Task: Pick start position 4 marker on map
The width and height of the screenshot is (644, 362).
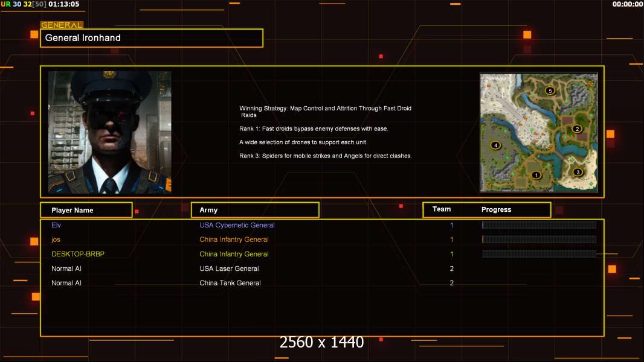Action: pyautogui.click(x=496, y=145)
